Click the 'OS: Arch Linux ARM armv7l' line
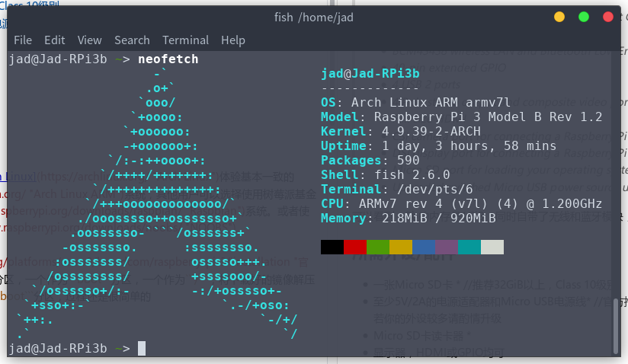628x364 pixels. coord(415,102)
